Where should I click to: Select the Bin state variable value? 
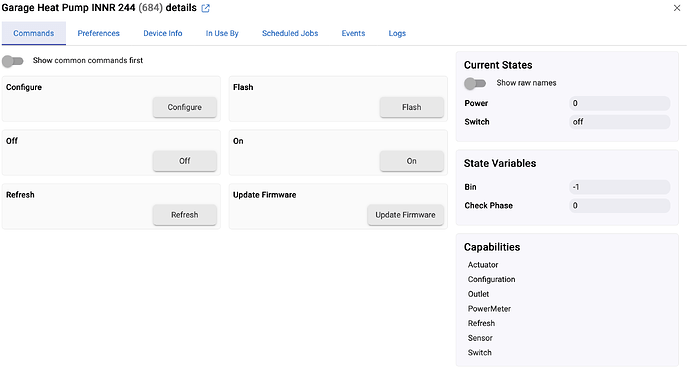(620, 187)
